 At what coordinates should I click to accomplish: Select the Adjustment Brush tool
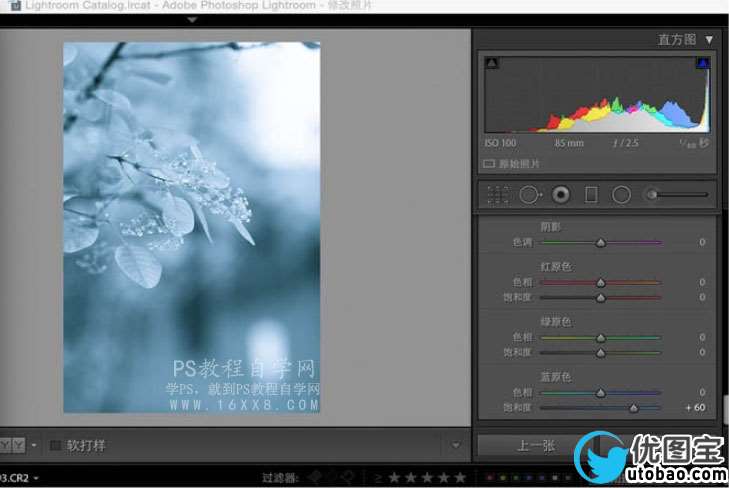[x=677, y=195]
